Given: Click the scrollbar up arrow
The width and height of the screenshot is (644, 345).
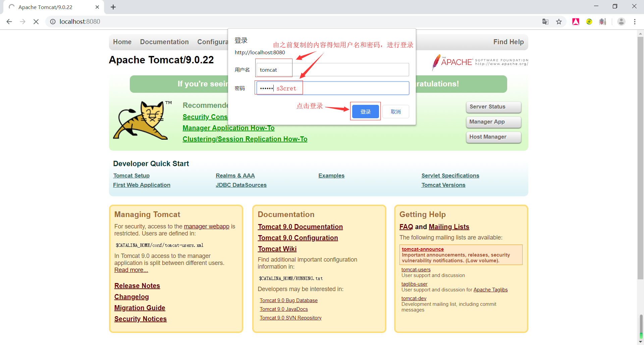Looking at the screenshot, I should pos(641,33).
